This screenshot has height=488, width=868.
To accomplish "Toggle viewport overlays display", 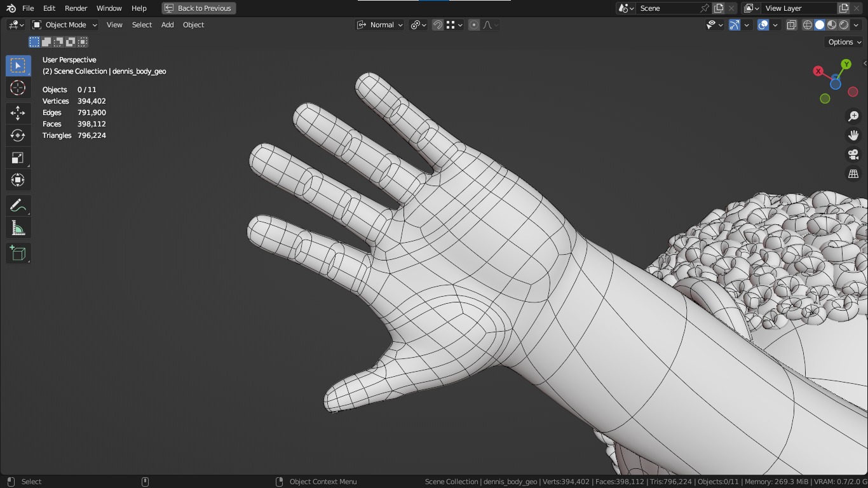I will tap(763, 25).
